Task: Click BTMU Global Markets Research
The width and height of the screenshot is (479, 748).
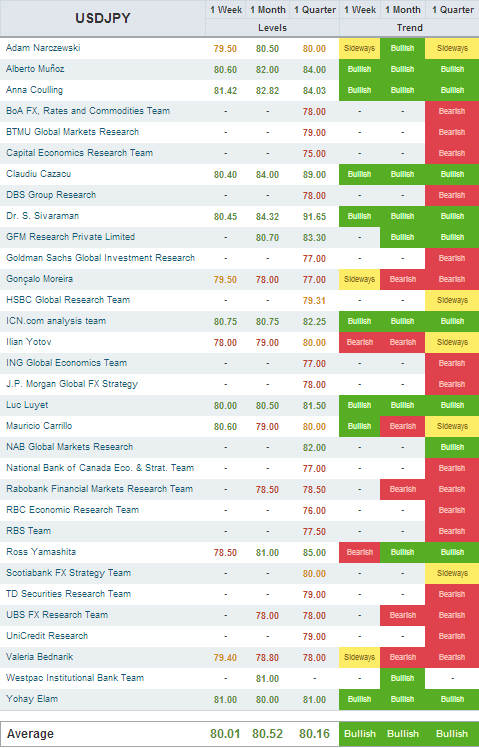Action: [x=73, y=132]
